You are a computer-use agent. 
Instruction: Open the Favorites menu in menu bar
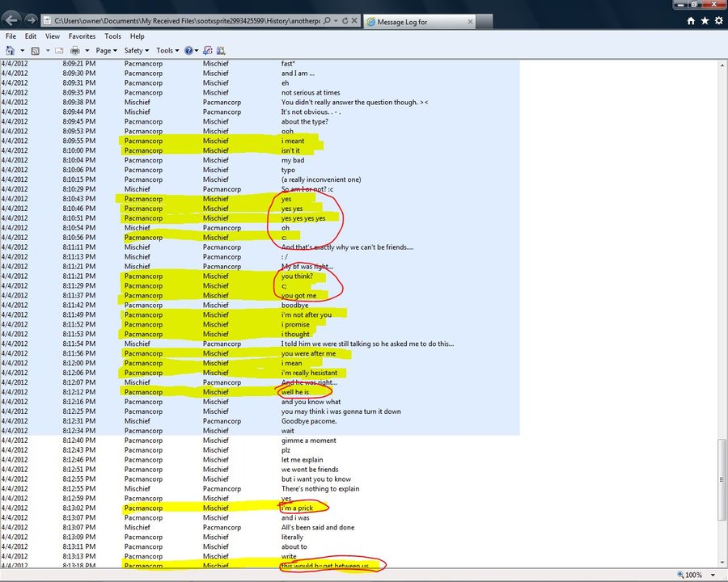click(x=82, y=36)
